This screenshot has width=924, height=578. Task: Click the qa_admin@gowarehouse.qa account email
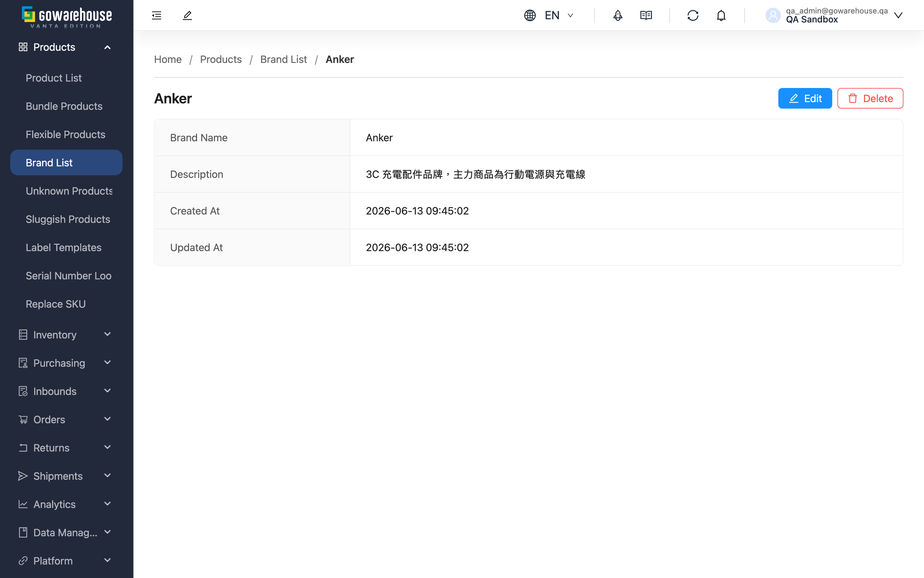[836, 11]
